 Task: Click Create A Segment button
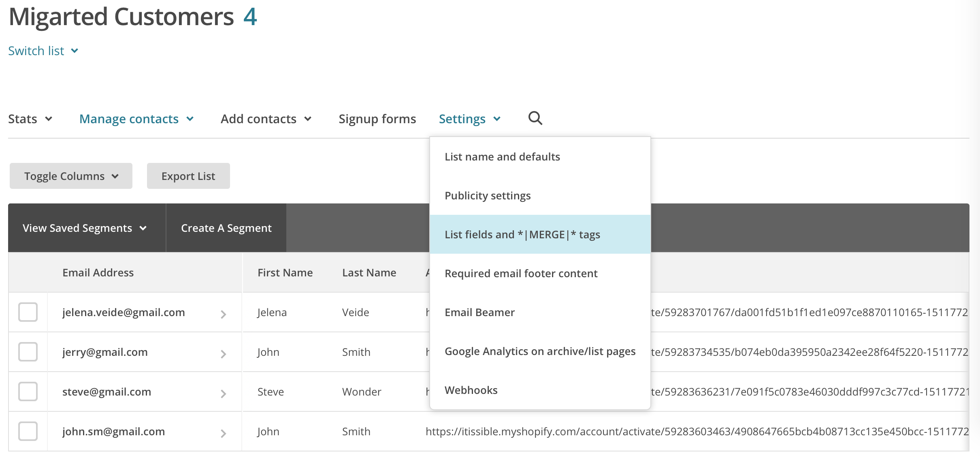(226, 228)
